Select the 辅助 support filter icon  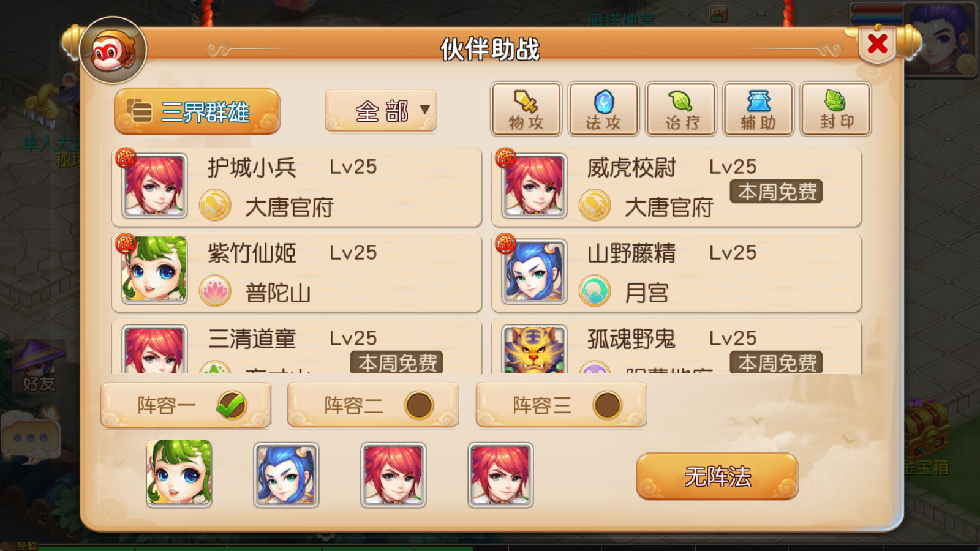tap(758, 109)
